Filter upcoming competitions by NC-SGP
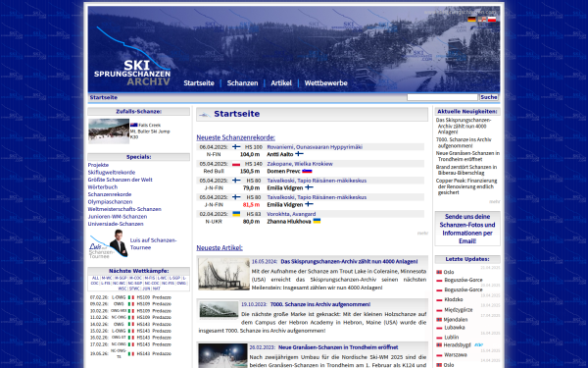The width and height of the screenshot is (588, 368). coord(135,284)
